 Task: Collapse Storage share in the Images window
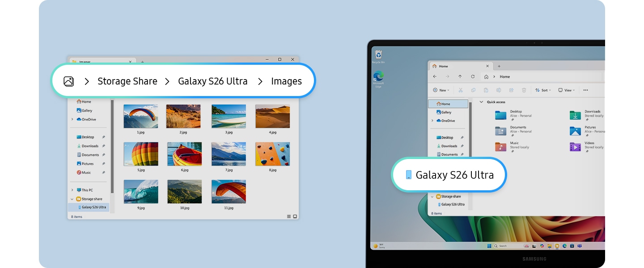(x=72, y=199)
